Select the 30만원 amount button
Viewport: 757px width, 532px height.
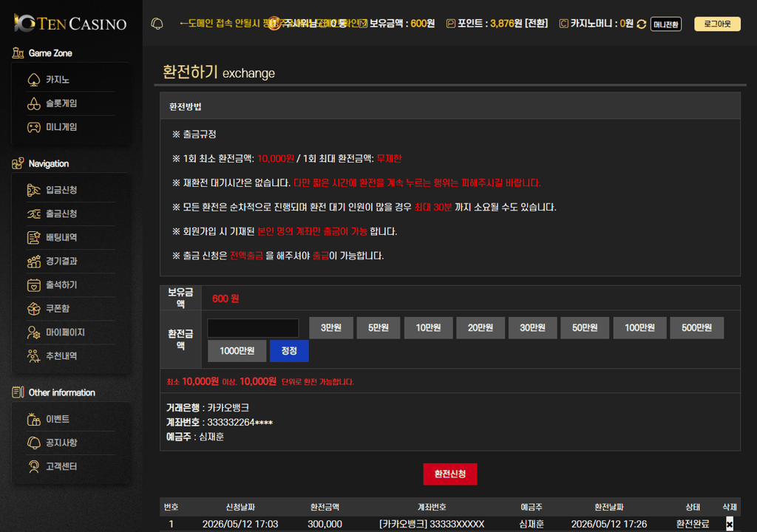tap(532, 328)
